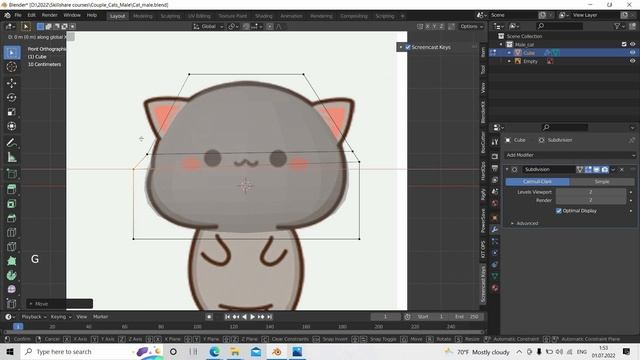640x360 pixels.
Task: Select the Extrude Region tool
Action: [11, 189]
